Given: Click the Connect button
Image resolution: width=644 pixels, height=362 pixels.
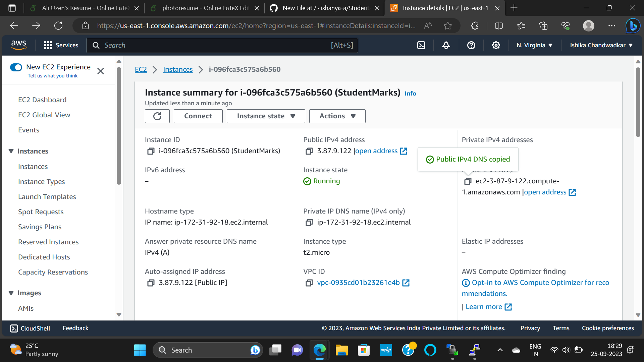Looking at the screenshot, I should [x=198, y=116].
